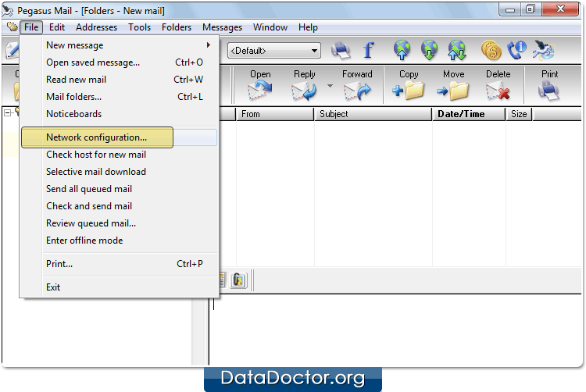Open the Folders menu
This screenshot has width=586, height=392.
coord(177,27)
